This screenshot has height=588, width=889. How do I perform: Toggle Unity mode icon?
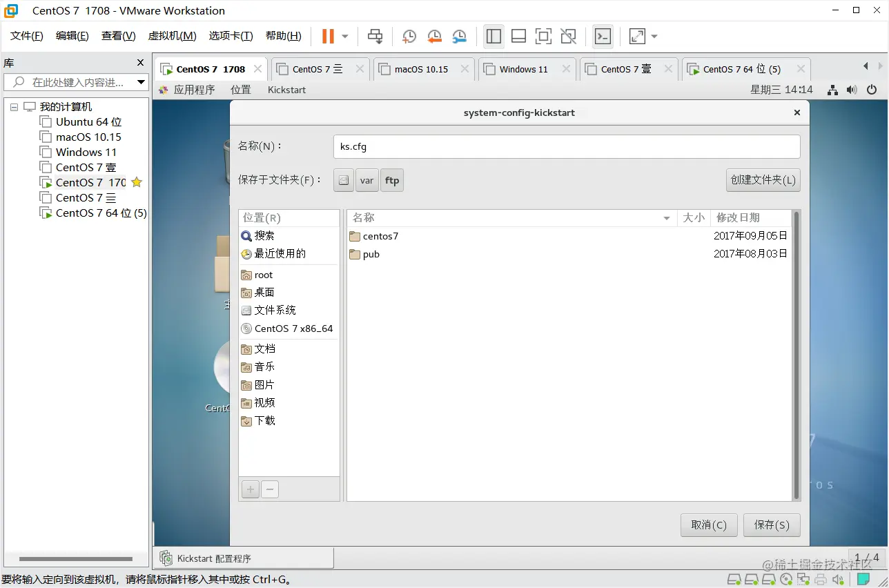(x=568, y=36)
